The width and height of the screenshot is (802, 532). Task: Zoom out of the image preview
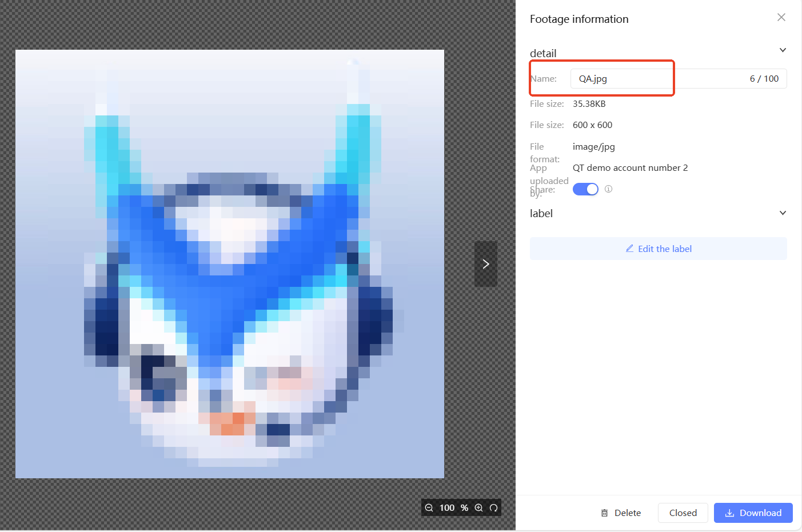(x=429, y=508)
